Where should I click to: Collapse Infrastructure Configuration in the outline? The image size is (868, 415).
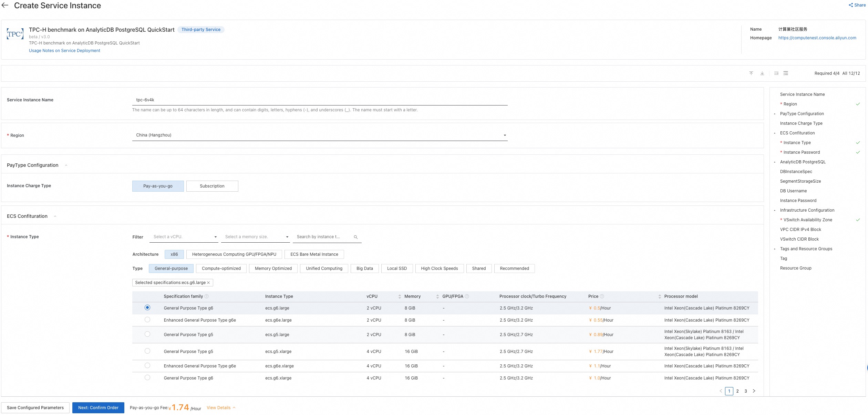click(x=775, y=210)
